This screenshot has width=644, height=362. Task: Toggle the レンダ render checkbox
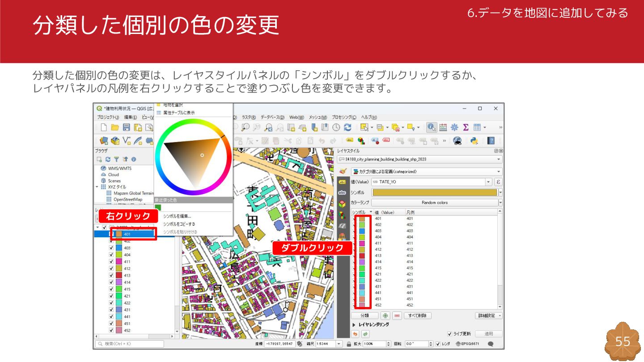point(438,344)
